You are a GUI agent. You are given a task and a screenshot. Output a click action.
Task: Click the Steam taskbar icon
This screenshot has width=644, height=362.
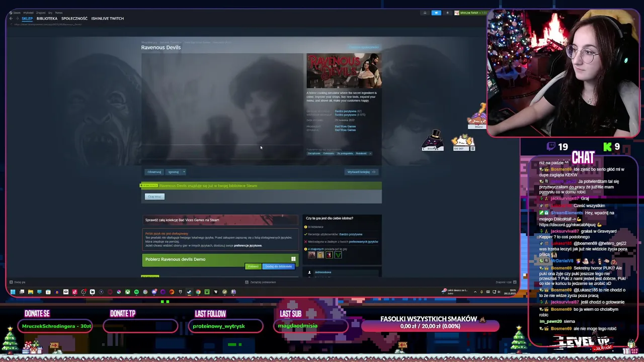(189, 292)
